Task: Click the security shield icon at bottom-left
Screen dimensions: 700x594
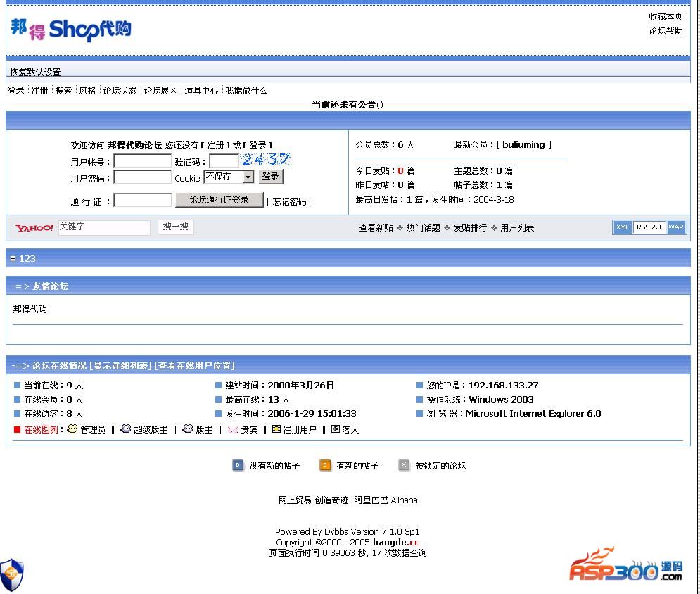Action: pyautogui.click(x=11, y=575)
